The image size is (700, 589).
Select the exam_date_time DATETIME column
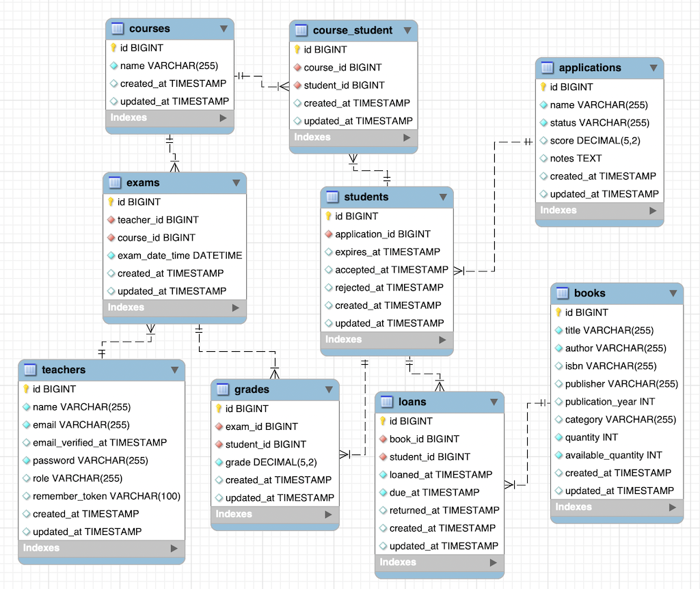179,256
